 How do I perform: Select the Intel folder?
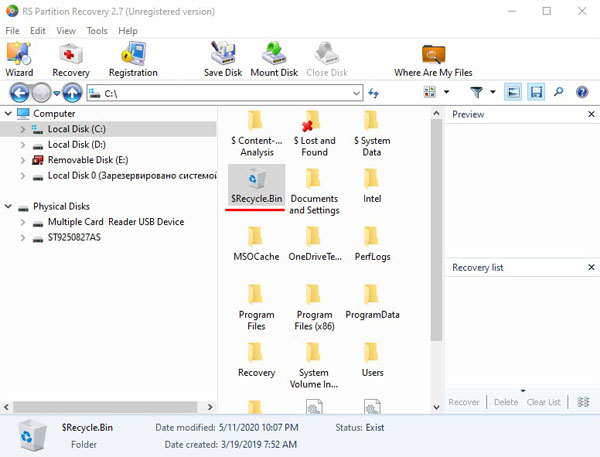(372, 186)
